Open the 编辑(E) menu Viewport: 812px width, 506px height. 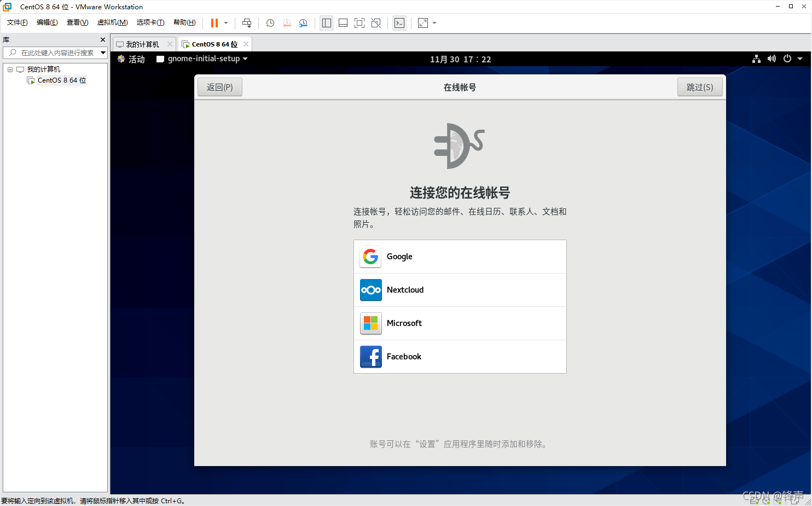[x=47, y=22]
